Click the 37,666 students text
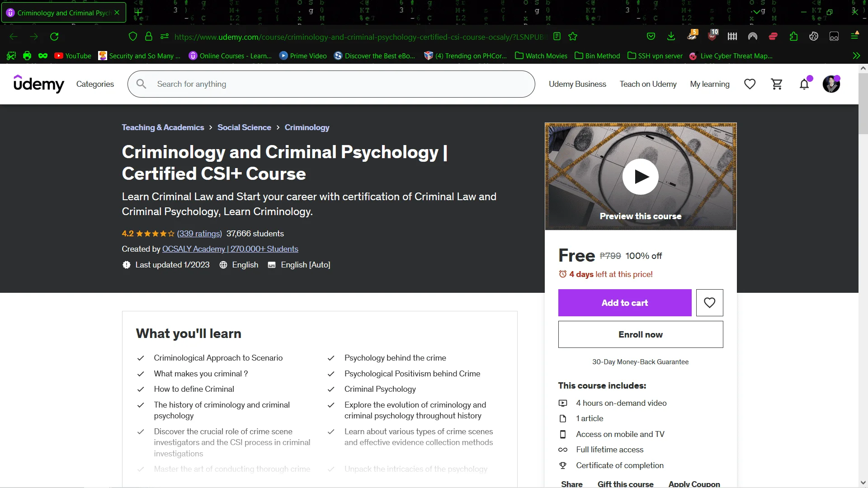This screenshot has width=868, height=488. click(x=255, y=234)
